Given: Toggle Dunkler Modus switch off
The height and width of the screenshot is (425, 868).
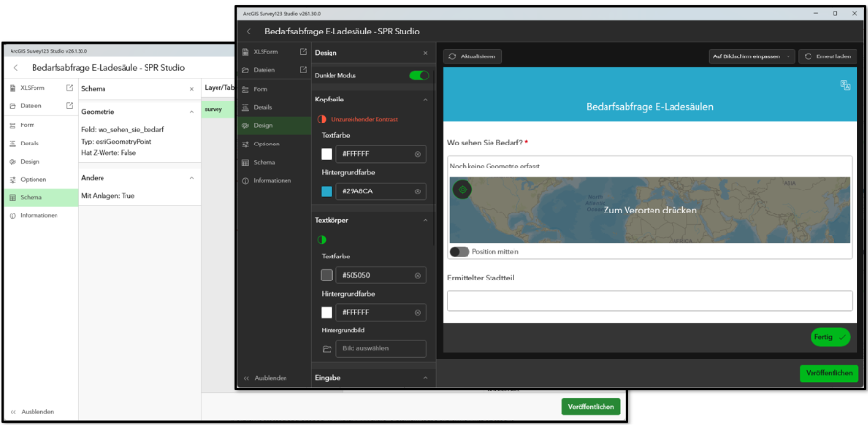Looking at the screenshot, I should click(419, 76).
